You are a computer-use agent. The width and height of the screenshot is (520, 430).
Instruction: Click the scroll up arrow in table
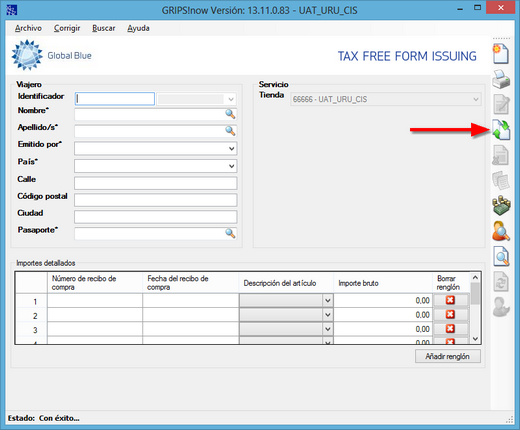pyautogui.click(x=475, y=278)
